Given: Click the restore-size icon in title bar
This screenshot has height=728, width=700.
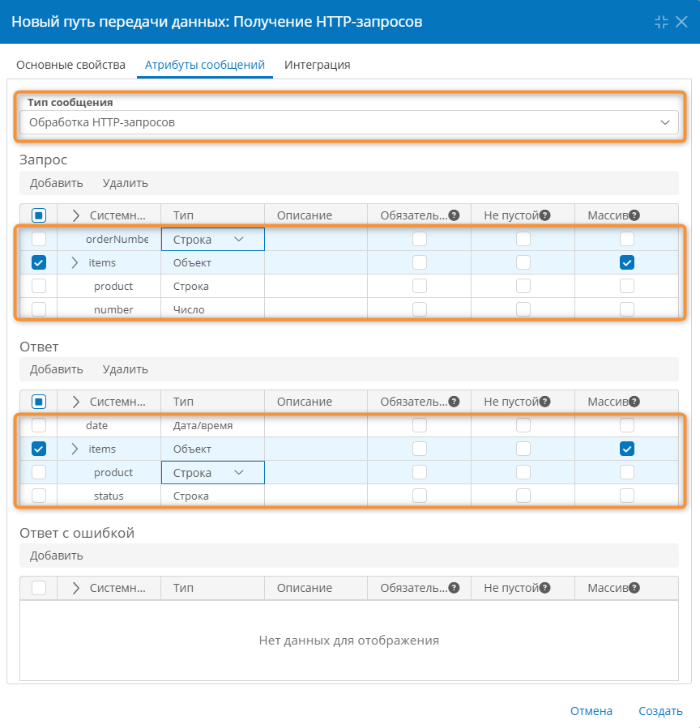Looking at the screenshot, I should 661,22.
